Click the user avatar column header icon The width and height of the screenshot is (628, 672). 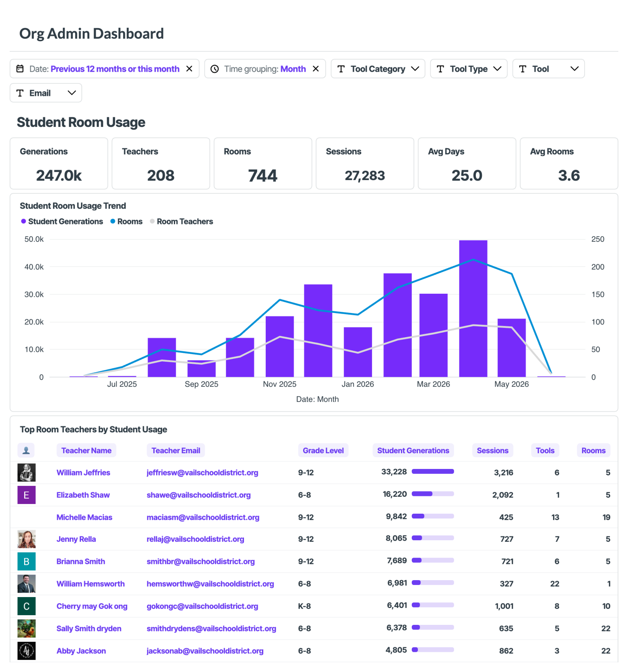(x=26, y=450)
